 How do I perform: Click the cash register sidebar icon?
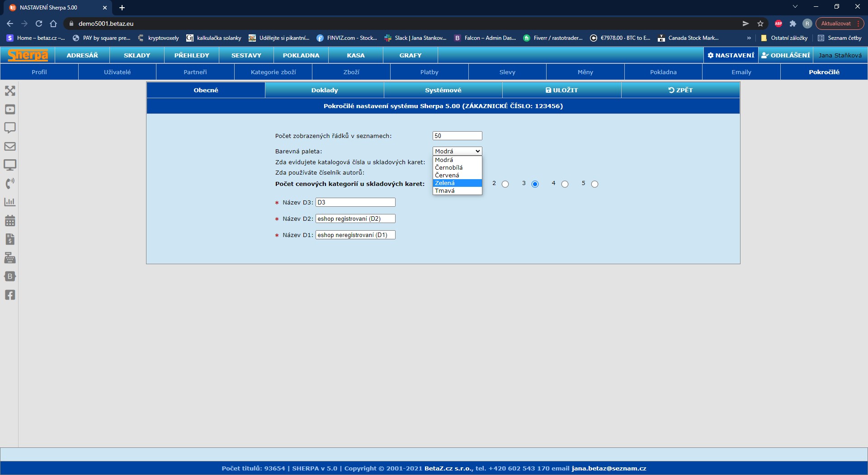pos(10,258)
